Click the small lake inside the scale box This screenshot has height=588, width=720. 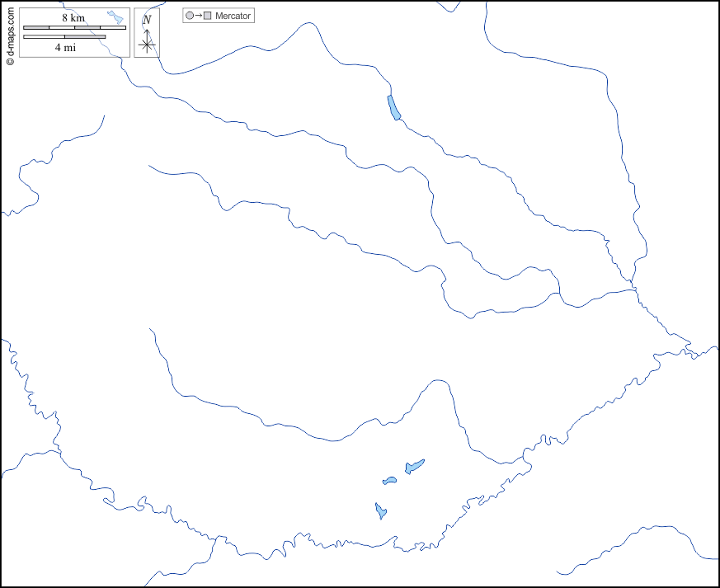(x=116, y=17)
